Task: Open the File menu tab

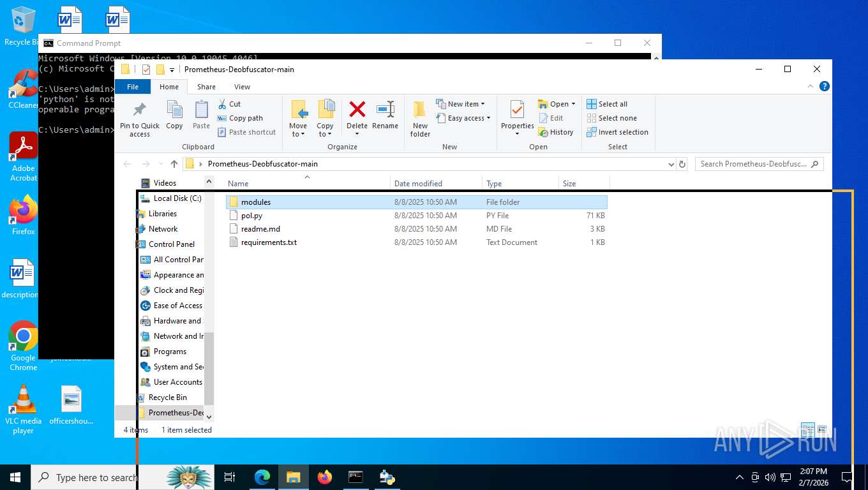Action: [x=133, y=87]
